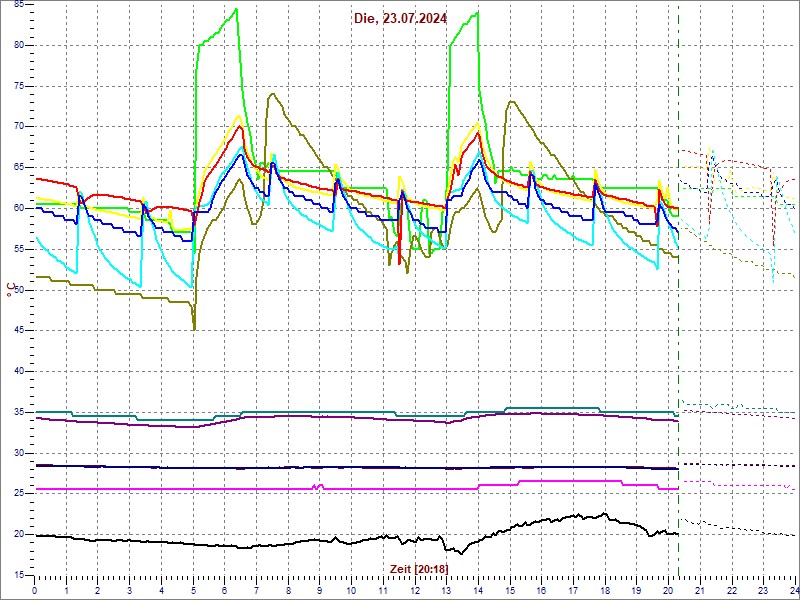Click the hour 12 label on the time axis
Viewport: 800px width, 600px height.
pos(415,590)
